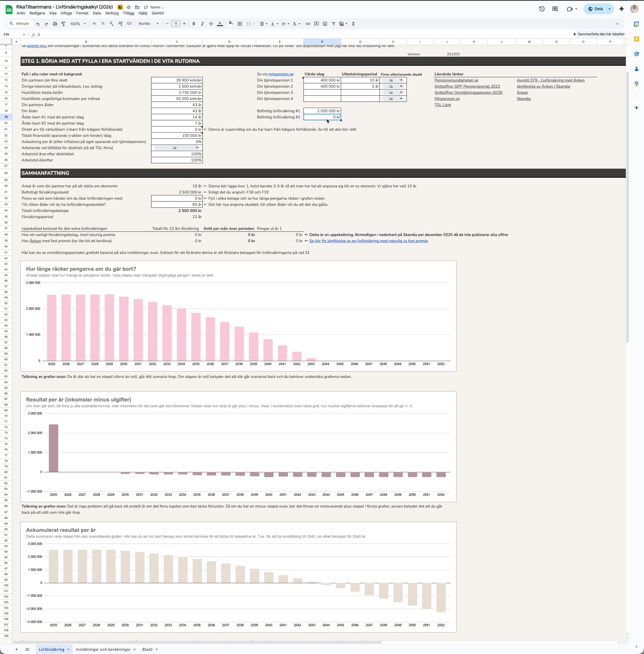
Task: Click the partner's salary cell 39 900 kr/mån
Action: tap(177, 80)
